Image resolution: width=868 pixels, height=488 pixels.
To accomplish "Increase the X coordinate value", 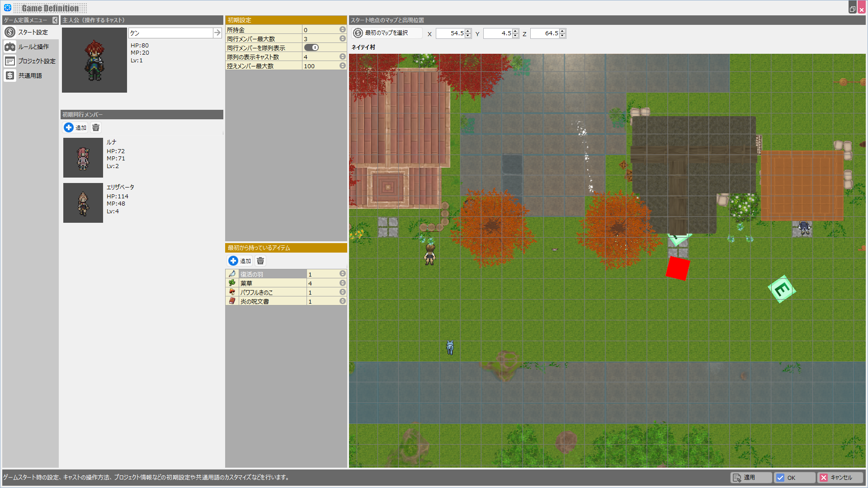I will point(468,31).
